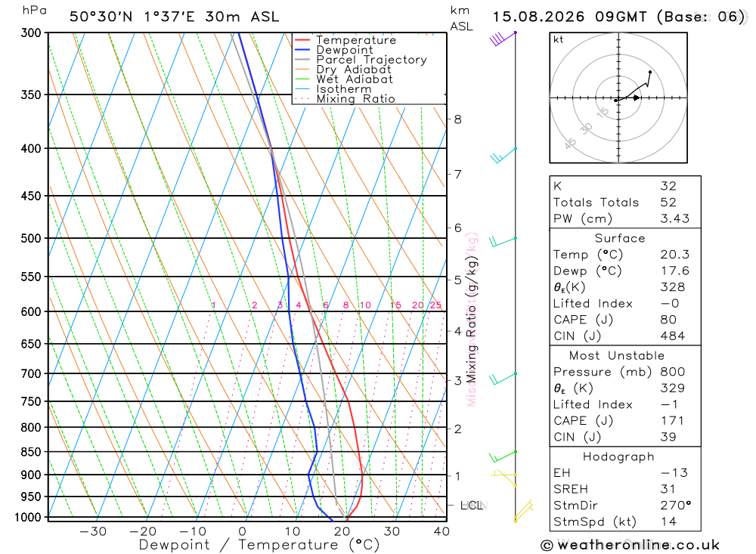Click the 8 km altitude axis label
Image resolution: width=756 pixels, height=554 pixels.
coord(457,119)
